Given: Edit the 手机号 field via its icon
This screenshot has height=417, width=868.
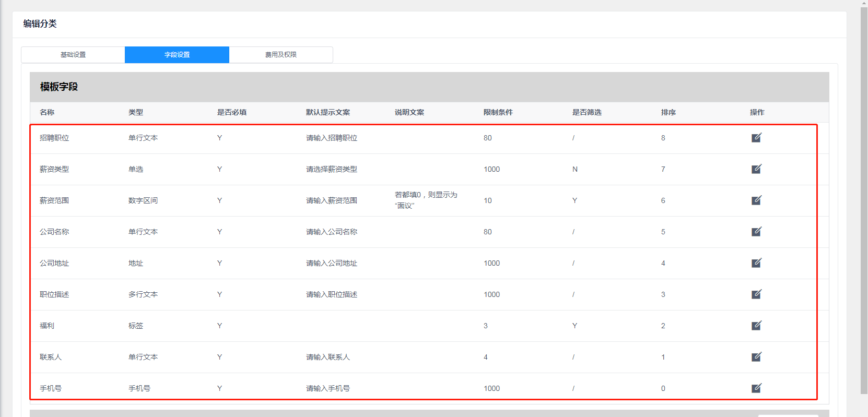Looking at the screenshot, I should pos(756,388).
